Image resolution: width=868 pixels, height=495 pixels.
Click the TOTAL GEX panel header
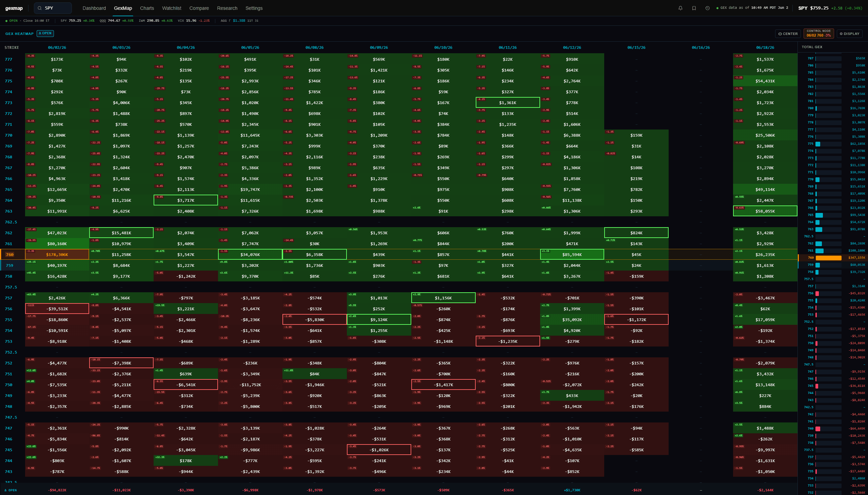coord(812,47)
